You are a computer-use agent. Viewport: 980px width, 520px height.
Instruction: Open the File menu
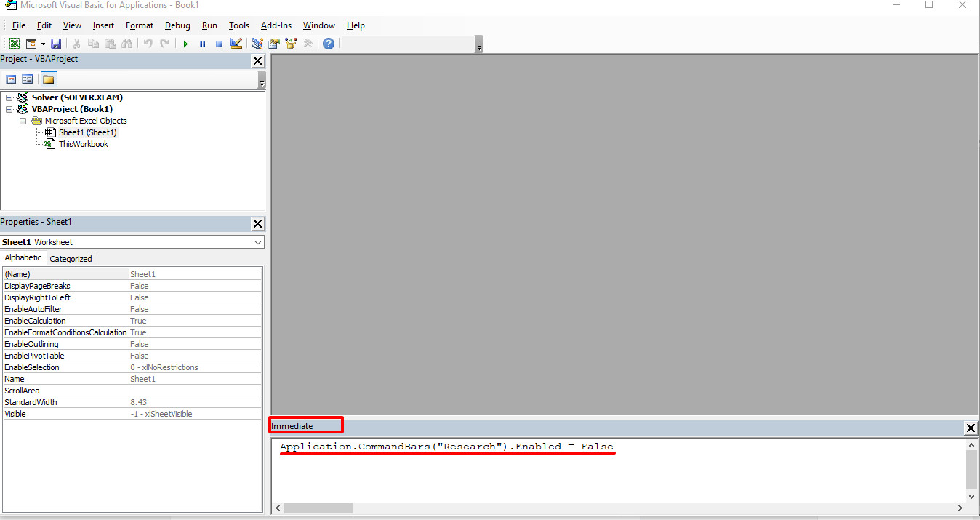(19, 25)
